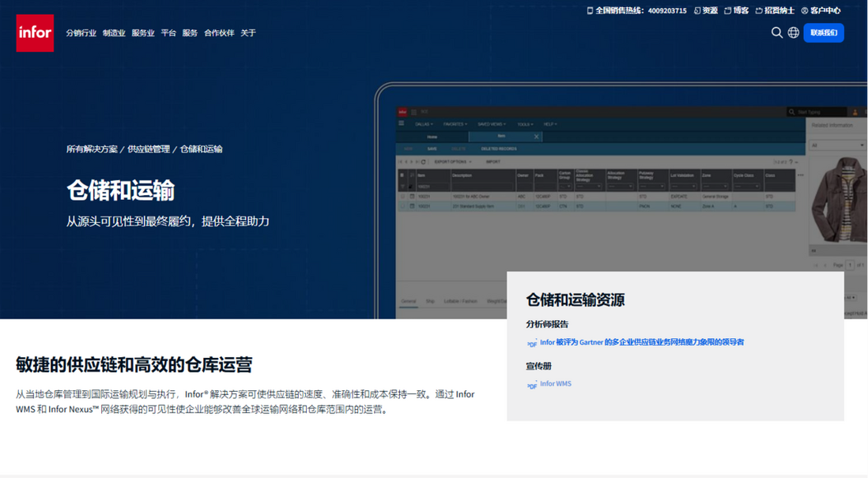868x478 pixels.
Task: Click the jacket product image
Action: click(839, 199)
